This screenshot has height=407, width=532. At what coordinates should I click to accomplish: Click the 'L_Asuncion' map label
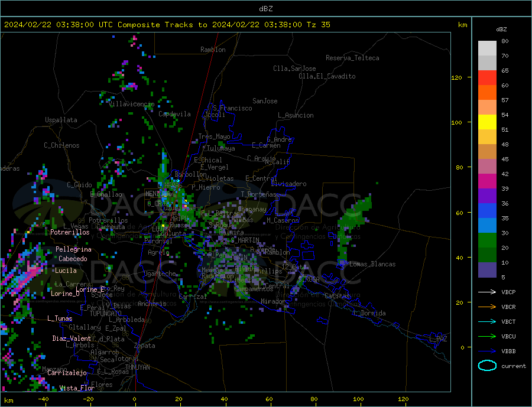296,115
